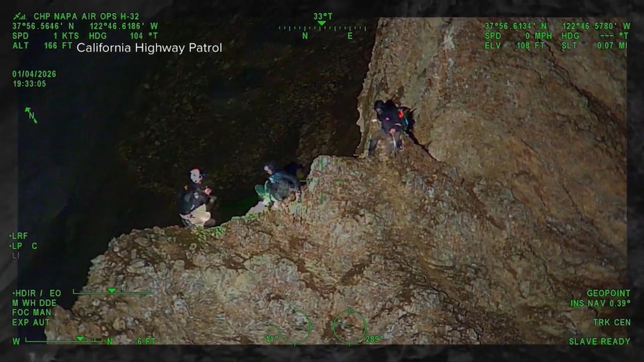Click the SLAVE READY status text
The width and height of the screenshot is (644, 362).
click(x=599, y=341)
